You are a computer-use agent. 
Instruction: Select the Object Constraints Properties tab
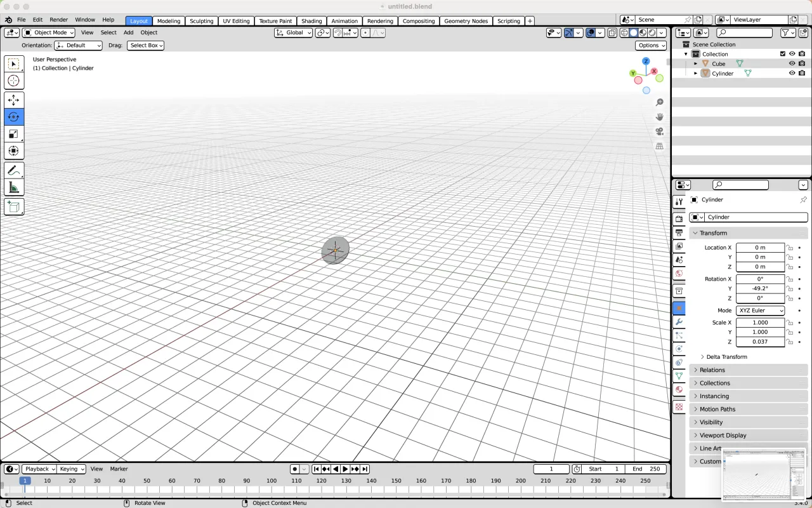click(679, 362)
